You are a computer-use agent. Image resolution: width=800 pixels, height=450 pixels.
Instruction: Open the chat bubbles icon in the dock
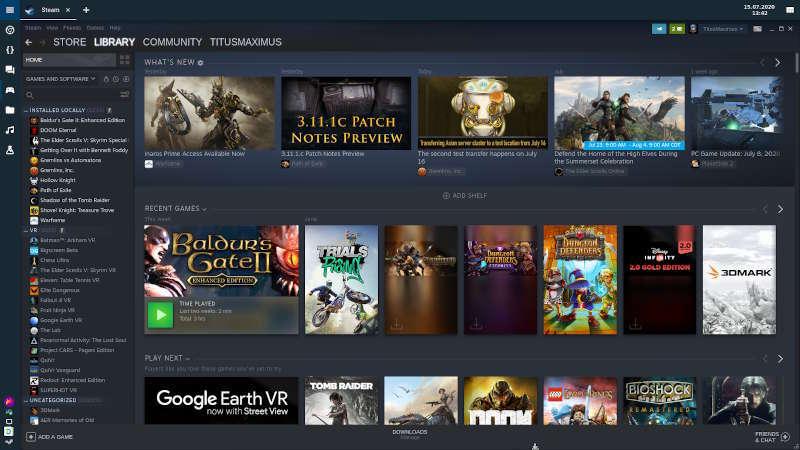10,70
